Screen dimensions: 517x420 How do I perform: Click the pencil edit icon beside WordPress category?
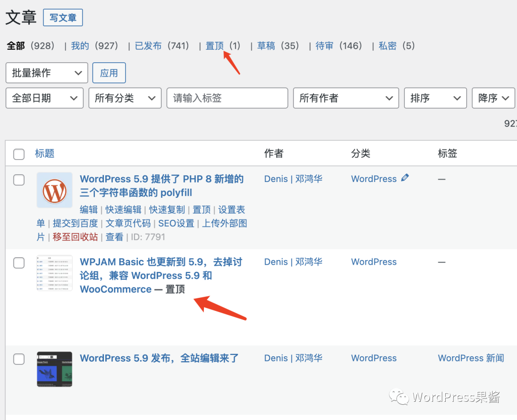tap(405, 178)
